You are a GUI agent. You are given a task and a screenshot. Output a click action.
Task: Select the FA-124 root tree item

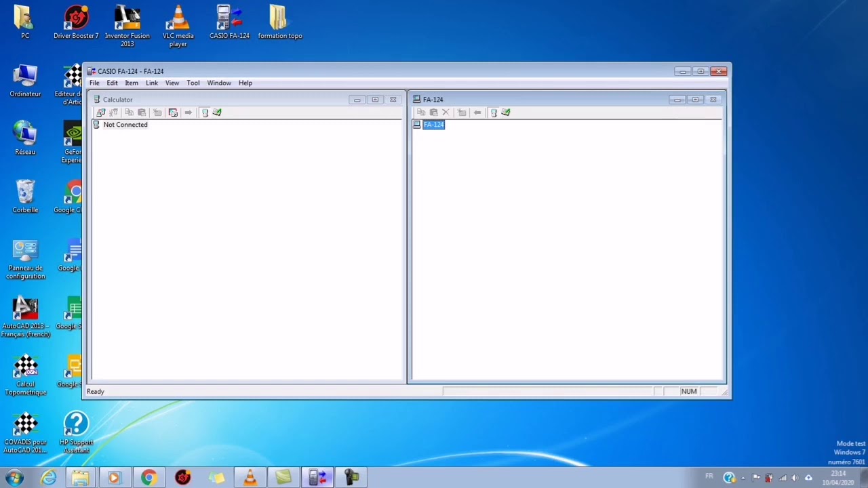pos(433,125)
